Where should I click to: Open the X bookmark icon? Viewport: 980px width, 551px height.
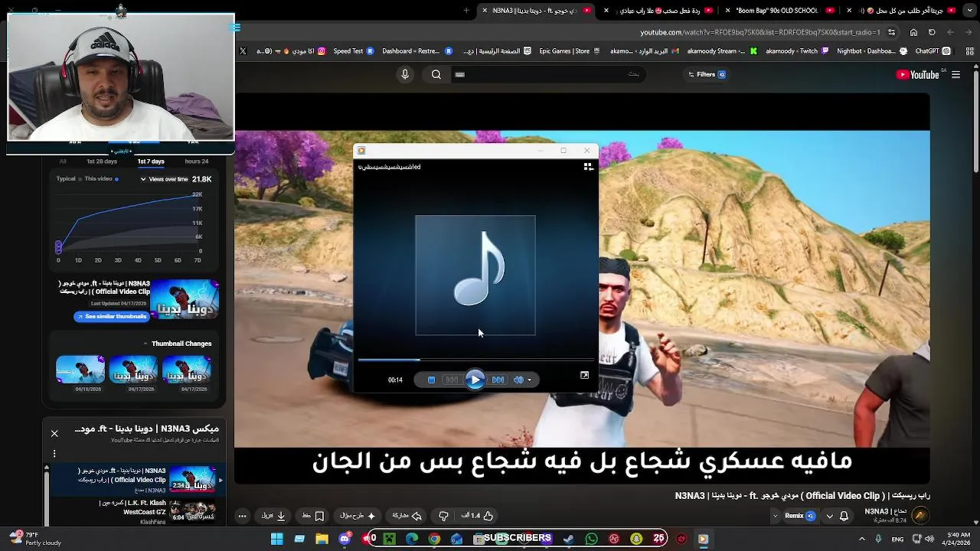[x=243, y=51]
